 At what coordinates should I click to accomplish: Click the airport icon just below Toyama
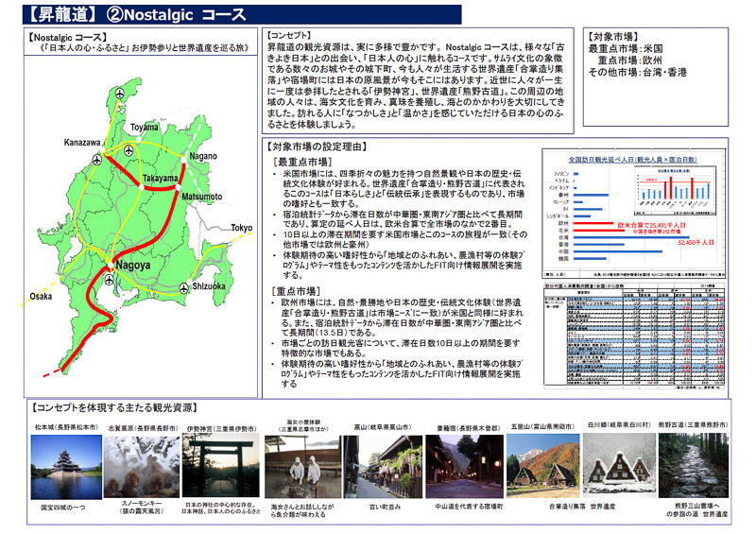coord(129,151)
